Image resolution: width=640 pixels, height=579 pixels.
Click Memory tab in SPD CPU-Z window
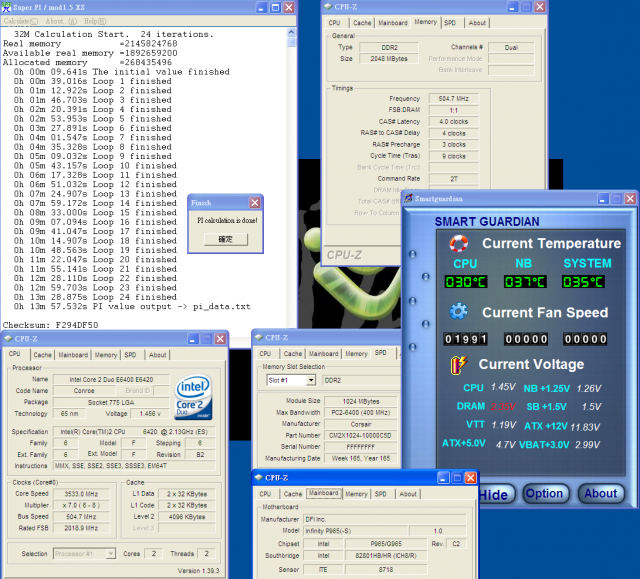point(356,354)
